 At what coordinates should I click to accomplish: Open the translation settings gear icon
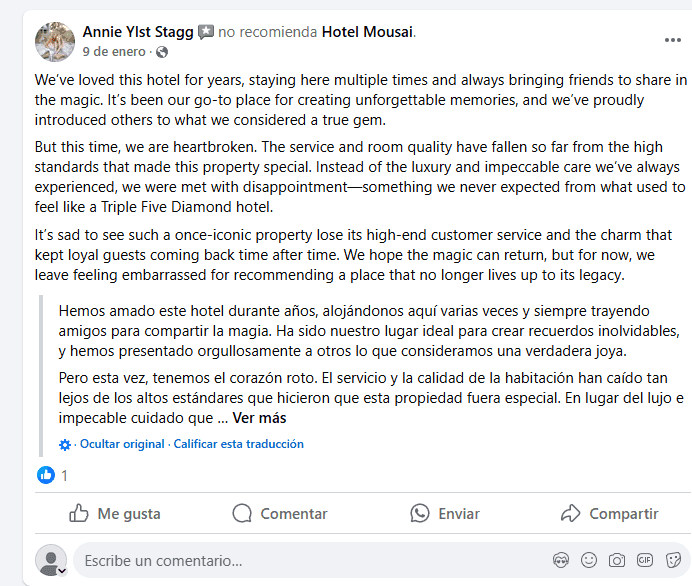point(65,444)
